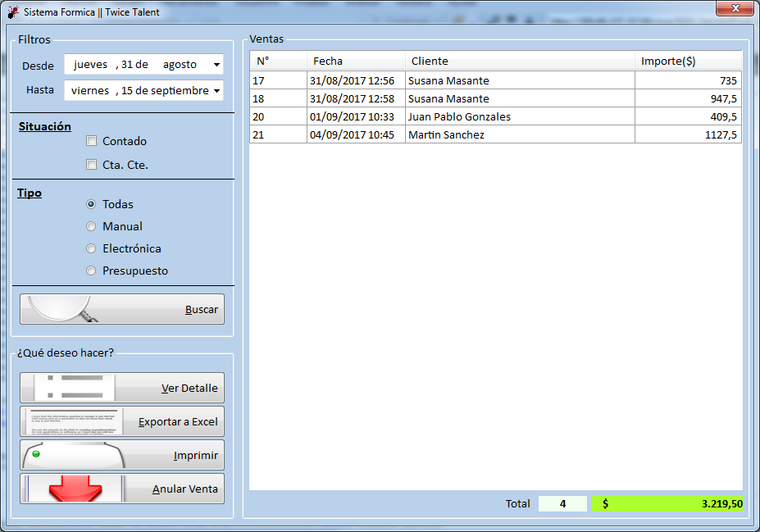Select the Presupuesto radio button
This screenshot has height=532, width=760.
click(x=91, y=271)
